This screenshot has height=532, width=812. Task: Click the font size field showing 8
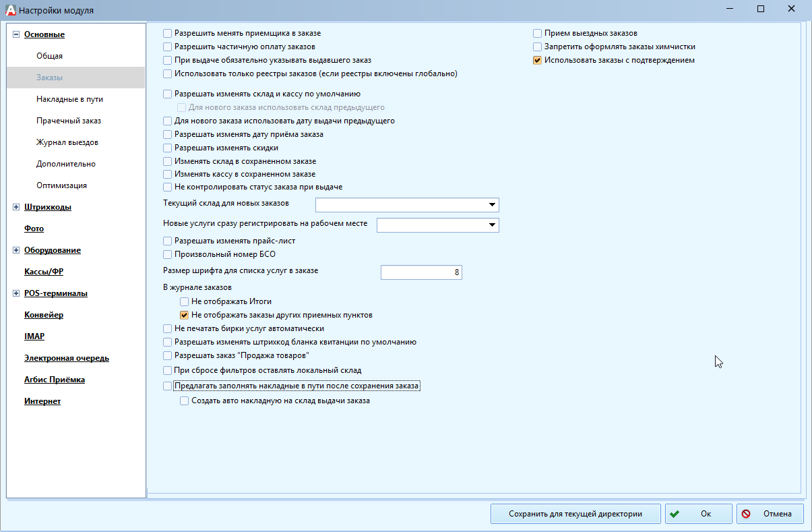click(x=421, y=272)
